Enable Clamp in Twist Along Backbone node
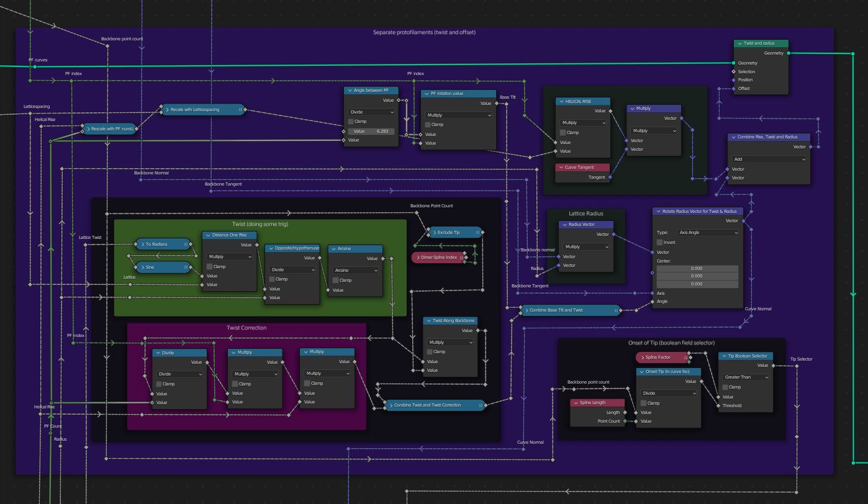Viewport: 868px width, 504px height. [430, 352]
